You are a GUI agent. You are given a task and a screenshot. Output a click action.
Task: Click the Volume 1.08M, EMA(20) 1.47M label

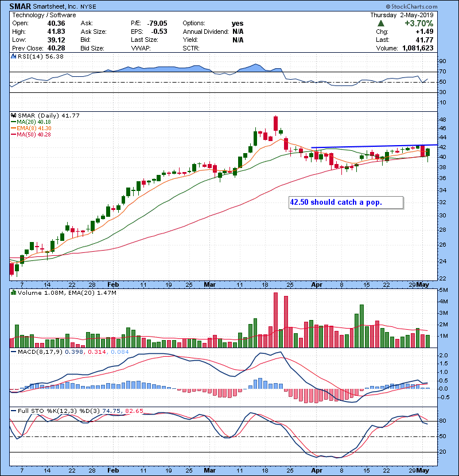pos(67,292)
